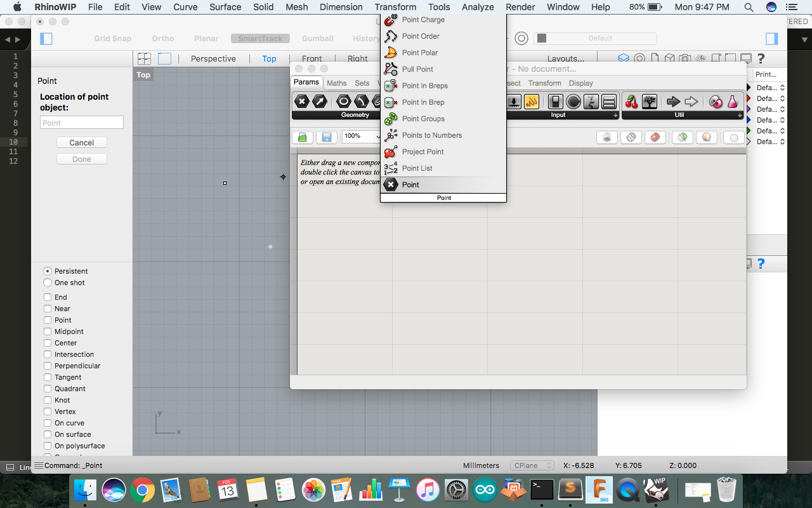Choose Point Charge from the menu
The image size is (812, 508).
[443, 20]
